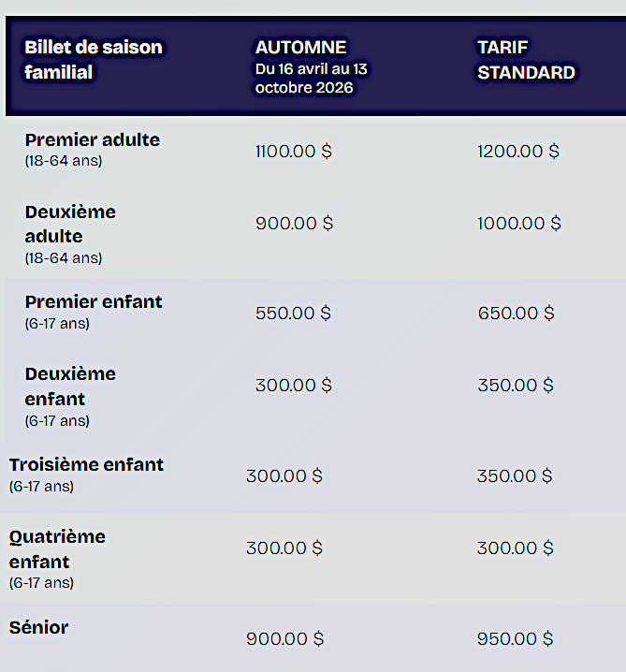The image size is (626, 672).
Task: Select the 'Premier enfant' row label
Action: coord(94,301)
